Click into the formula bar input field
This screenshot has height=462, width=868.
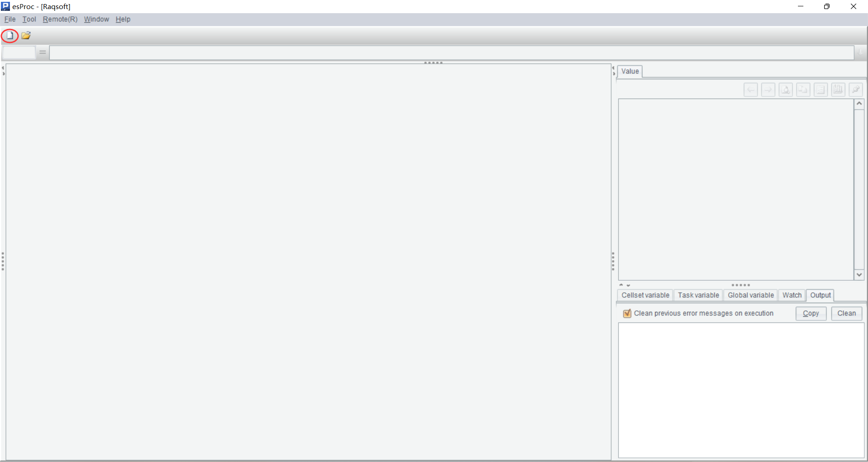(452, 52)
